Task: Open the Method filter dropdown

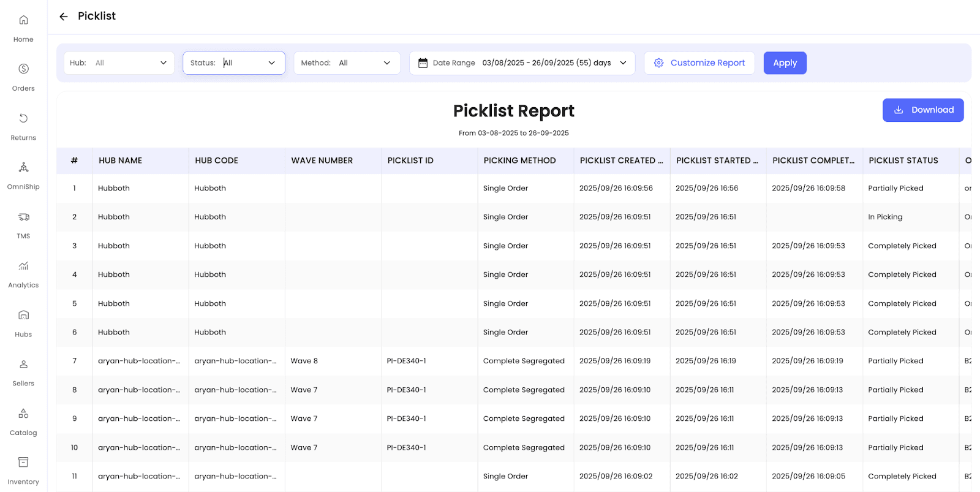Action: 347,63
